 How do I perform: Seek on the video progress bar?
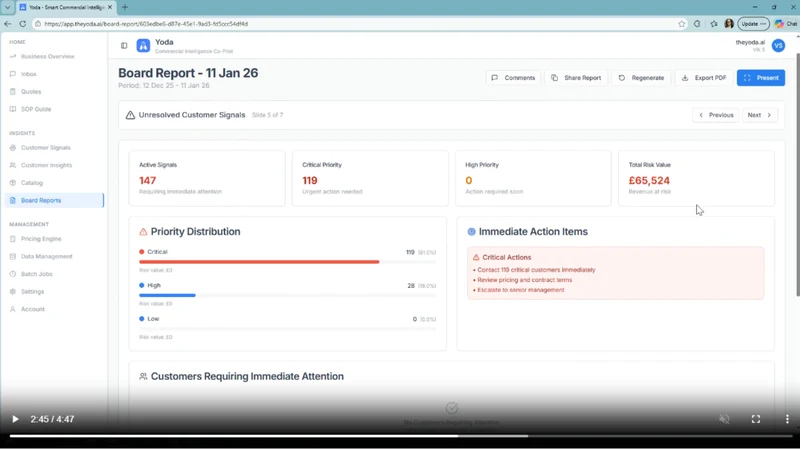(400, 436)
